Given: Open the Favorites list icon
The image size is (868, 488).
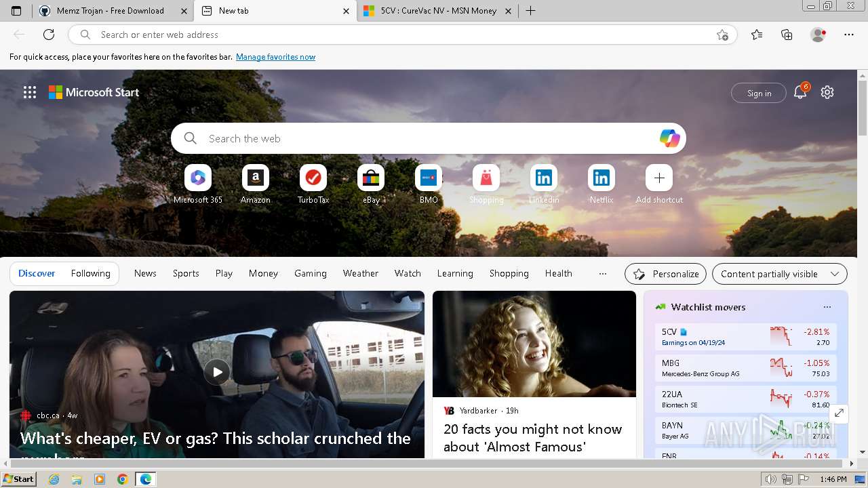Looking at the screenshot, I should pos(757,35).
